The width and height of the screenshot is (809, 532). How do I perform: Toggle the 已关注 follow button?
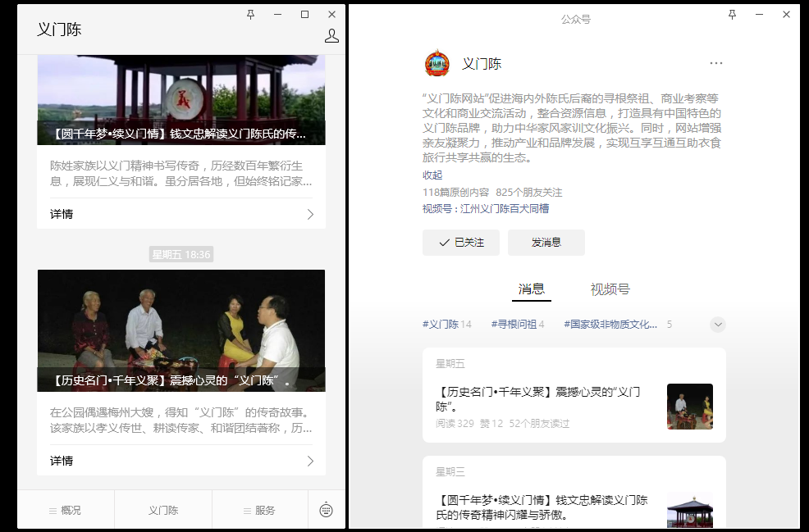click(x=461, y=243)
